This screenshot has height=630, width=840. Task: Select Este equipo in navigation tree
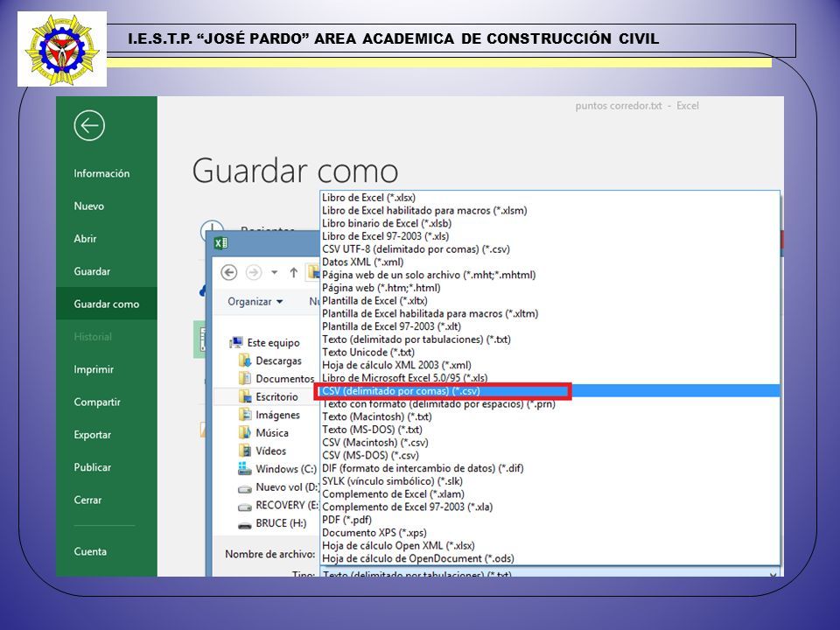[x=273, y=342]
